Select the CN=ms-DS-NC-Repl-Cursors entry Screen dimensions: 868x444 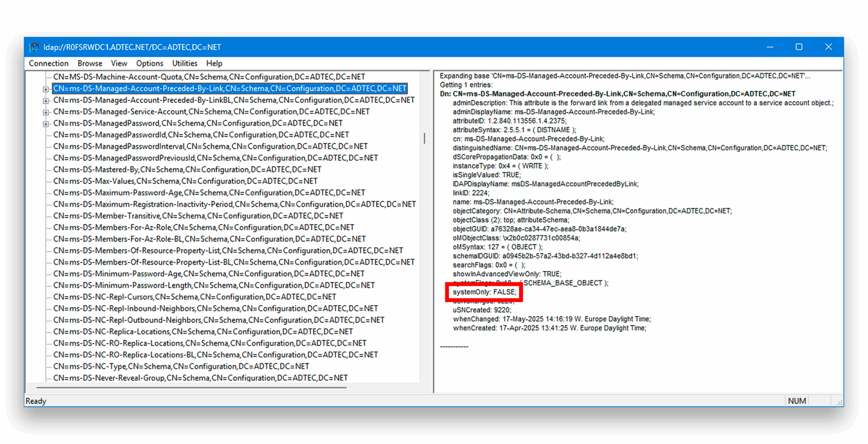click(194, 297)
